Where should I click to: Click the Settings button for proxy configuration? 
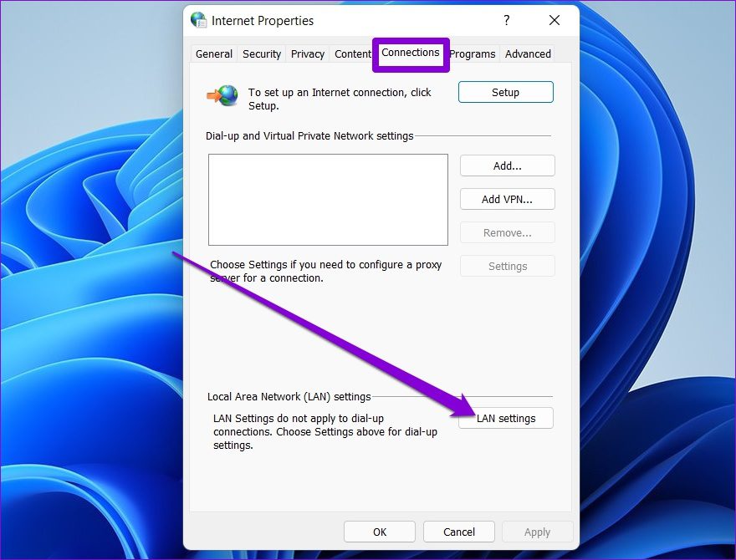[507, 266]
